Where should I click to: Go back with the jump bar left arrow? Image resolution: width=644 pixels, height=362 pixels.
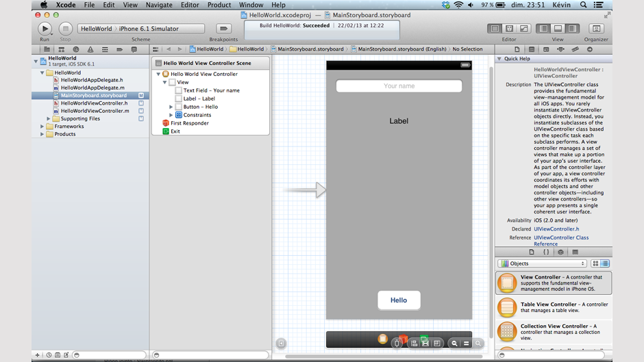(x=169, y=49)
